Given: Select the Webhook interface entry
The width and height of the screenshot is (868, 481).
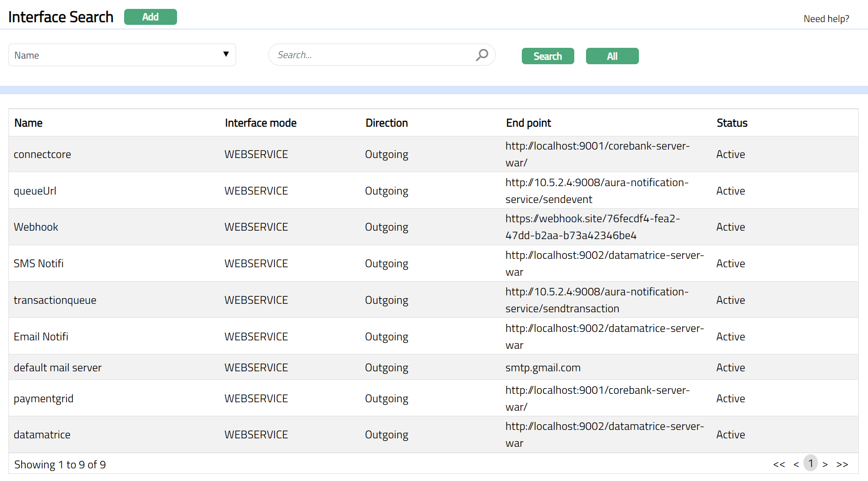Looking at the screenshot, I should (x=36, y=227).
